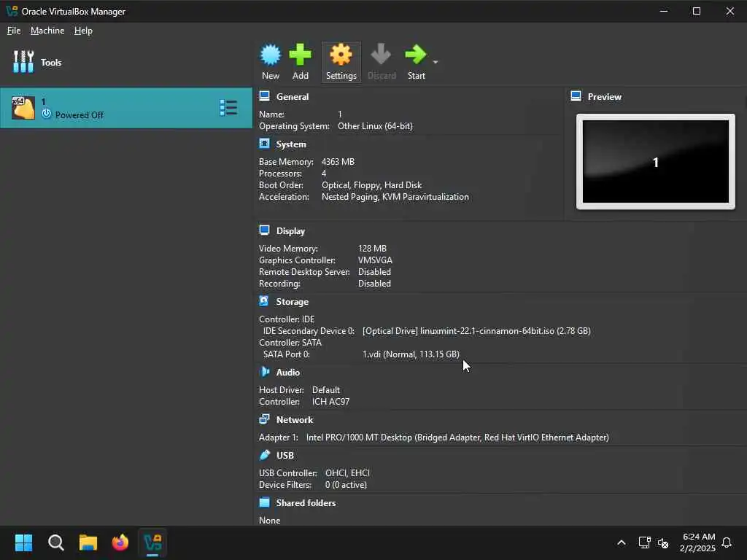Click the Remote Desktop Server Disabled value

click(374, 272)
